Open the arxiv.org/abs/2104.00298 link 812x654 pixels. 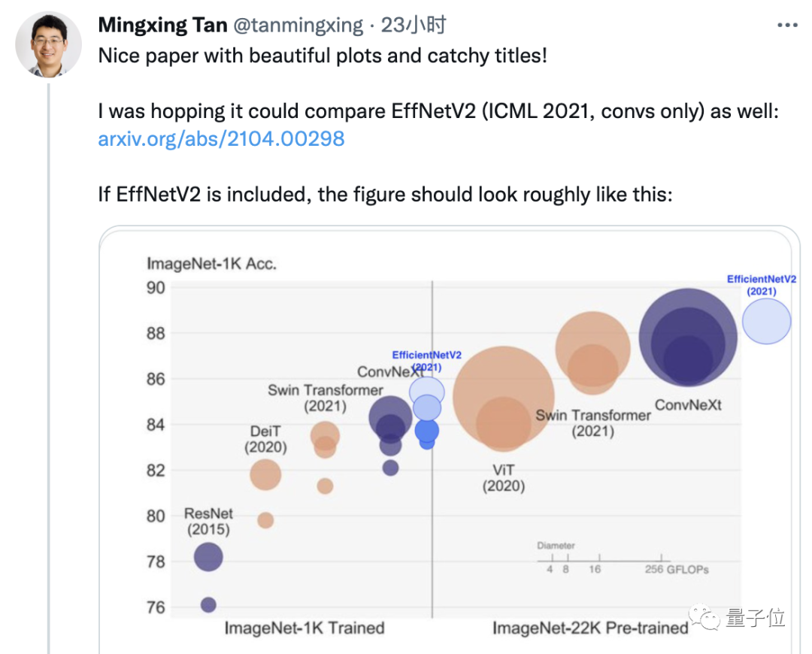[221, 139]
